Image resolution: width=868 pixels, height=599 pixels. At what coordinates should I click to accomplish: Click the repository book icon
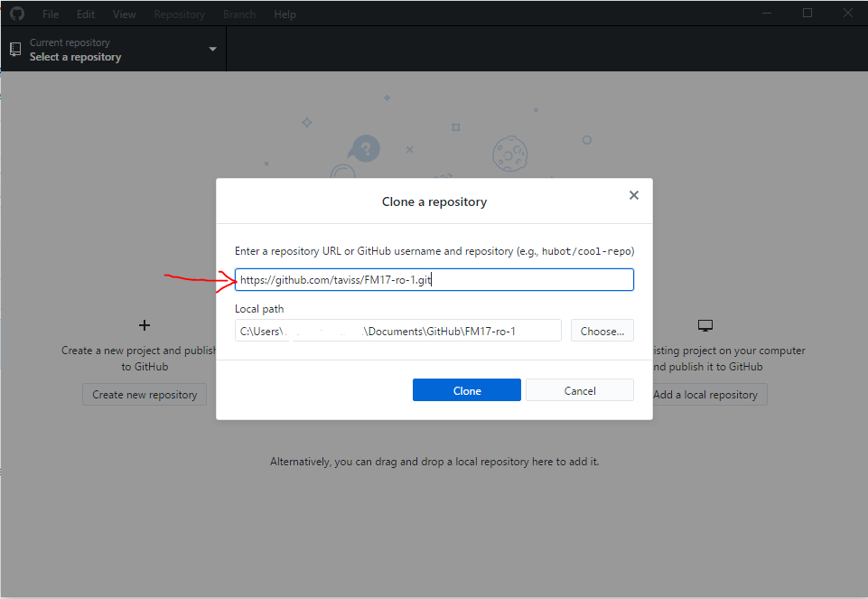15,50
